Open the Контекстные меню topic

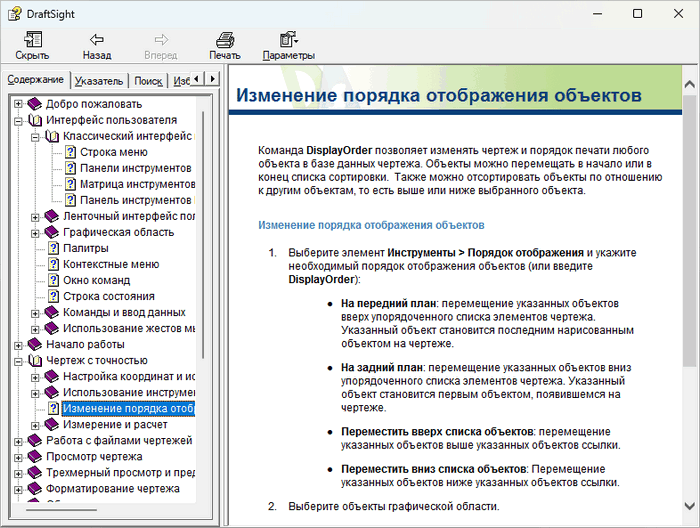(111, 264)
